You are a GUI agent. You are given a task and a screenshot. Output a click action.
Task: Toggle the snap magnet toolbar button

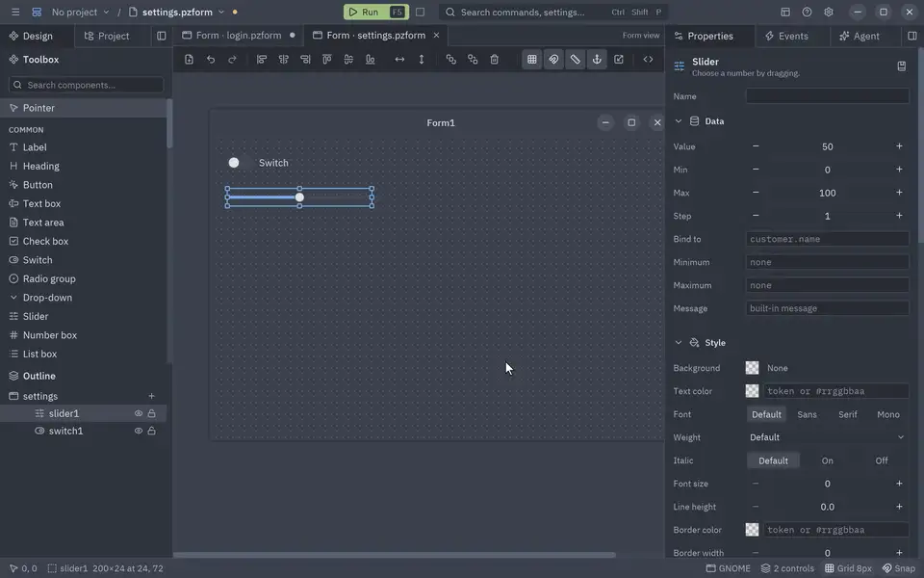pyautogui.click(x=554, y=60)
